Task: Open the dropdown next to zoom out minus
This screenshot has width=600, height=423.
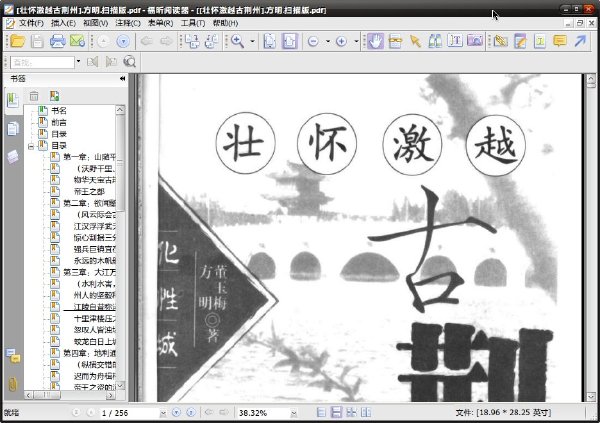Action: [328, 41]
